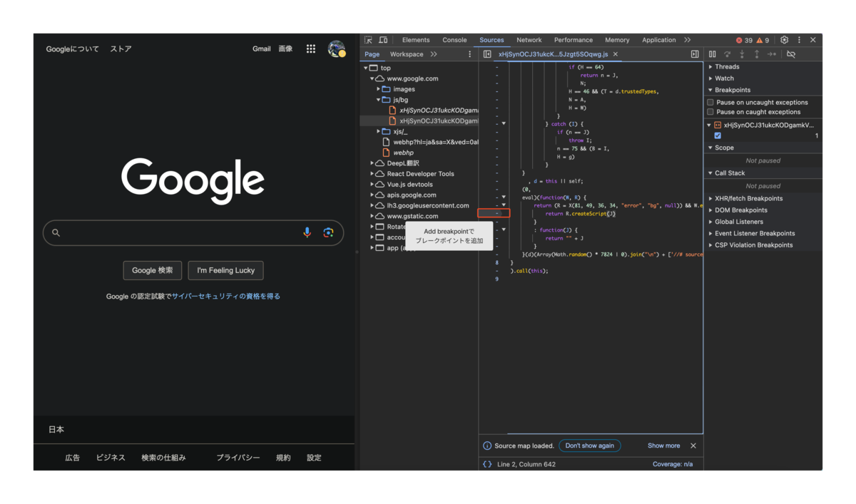
Task: Click the red error count badge 39
Action: click(743, 40)
